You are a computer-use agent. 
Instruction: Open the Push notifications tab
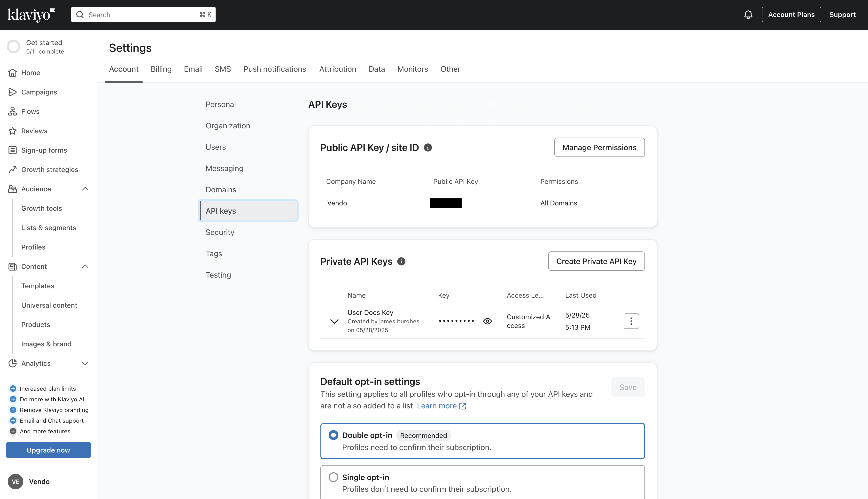point(275,69)
